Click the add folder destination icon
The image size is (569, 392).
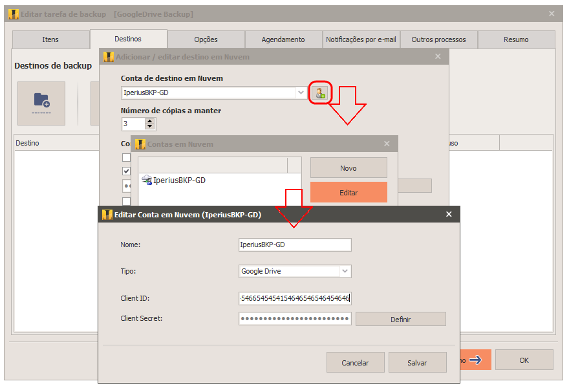(x=41, y=103)
